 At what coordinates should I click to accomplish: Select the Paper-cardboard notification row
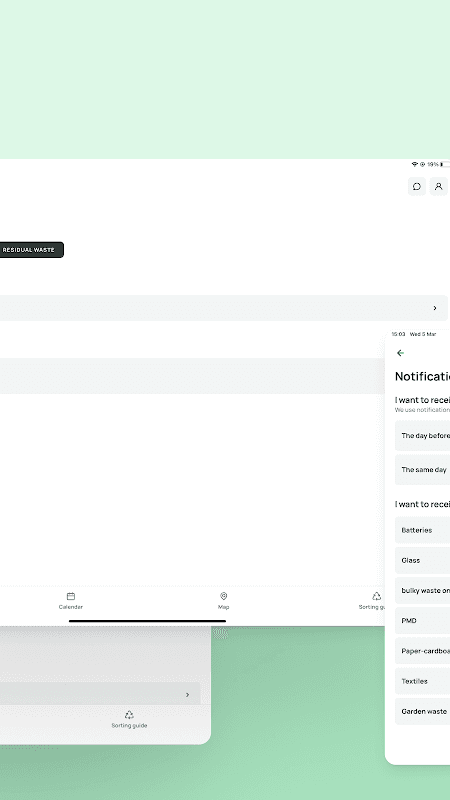[x=422, y=651]
